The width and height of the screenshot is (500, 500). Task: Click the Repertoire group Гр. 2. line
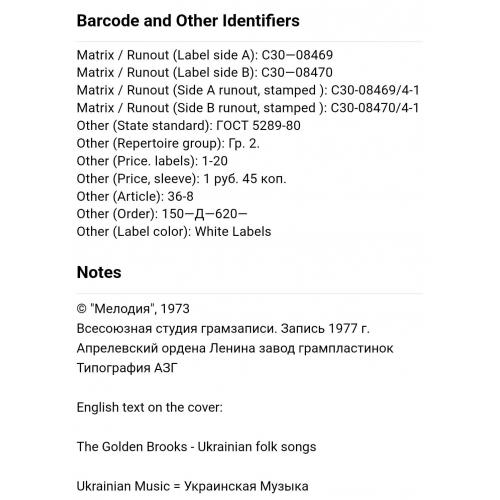(168, 143)
